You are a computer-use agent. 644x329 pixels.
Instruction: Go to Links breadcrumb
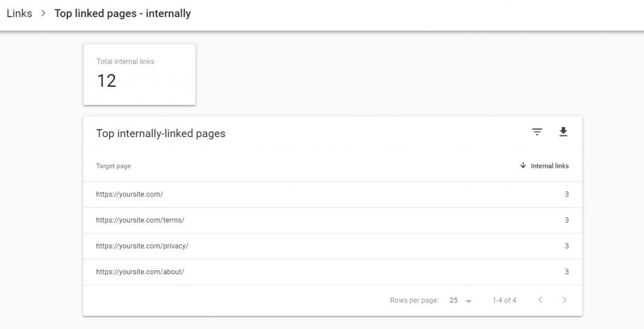[19, 13]
